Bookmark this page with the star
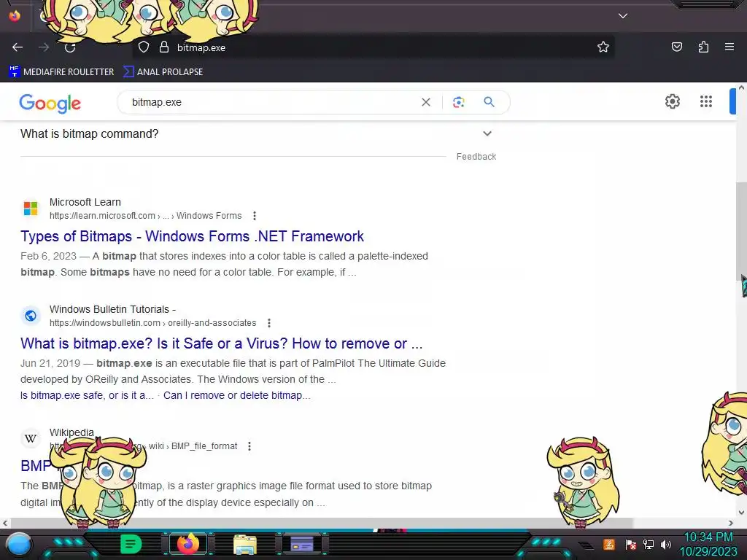 point(603,47)
